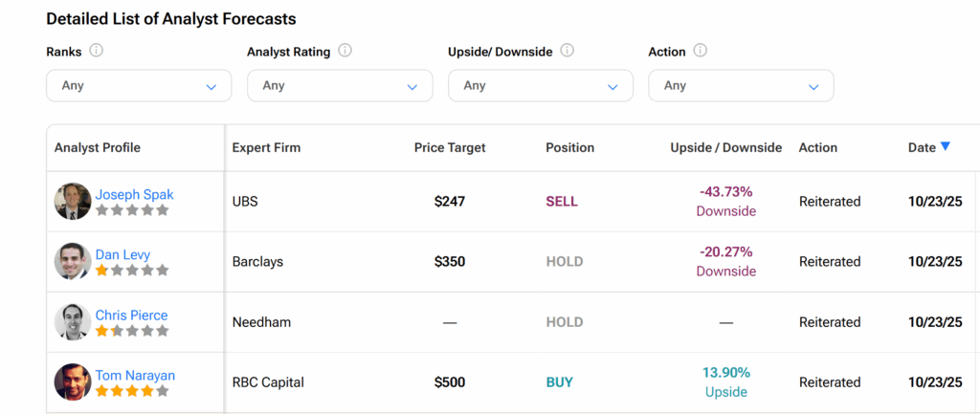Click the Upside/Downside filter info icon
This screenshot has width=980, height=414.
(568, 51)
